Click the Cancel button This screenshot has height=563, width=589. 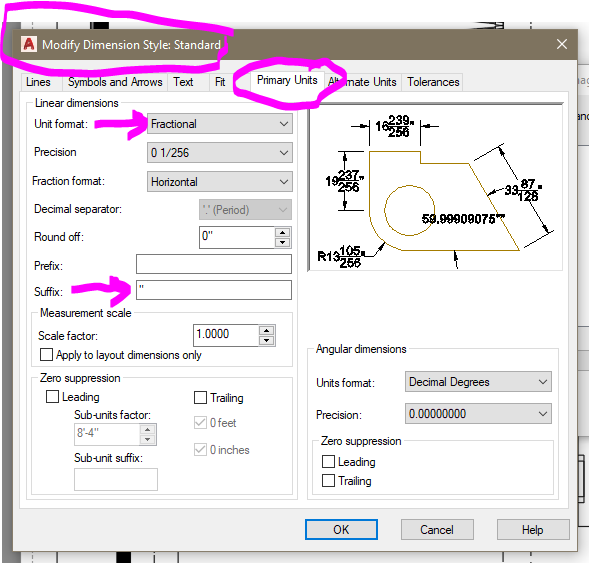tap(437, 530)
